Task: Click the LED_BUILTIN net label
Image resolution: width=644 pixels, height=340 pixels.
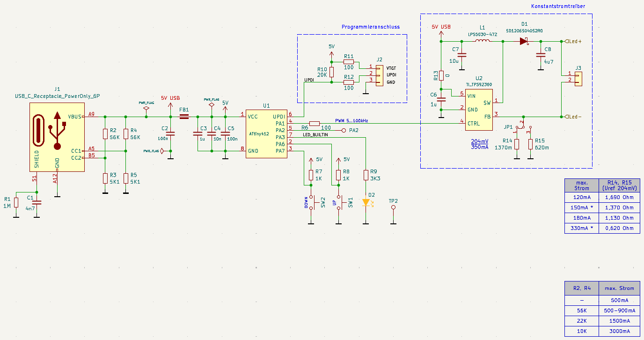Action: [315, 134]
